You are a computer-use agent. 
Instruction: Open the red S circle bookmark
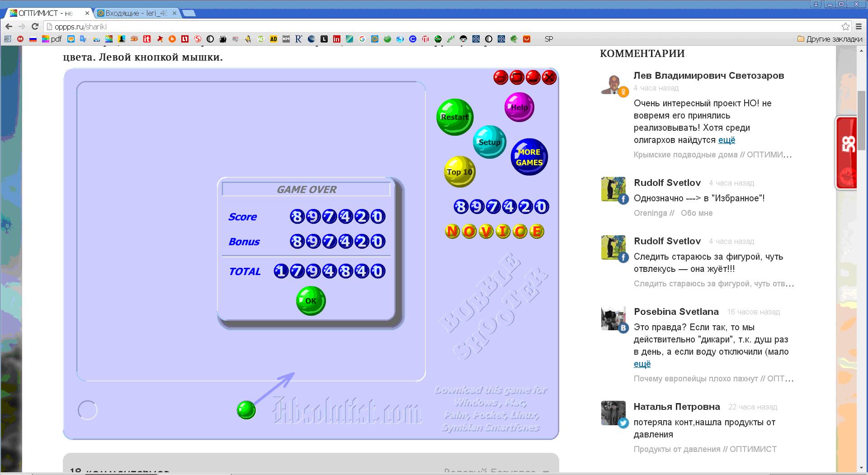tap(198, 39)
